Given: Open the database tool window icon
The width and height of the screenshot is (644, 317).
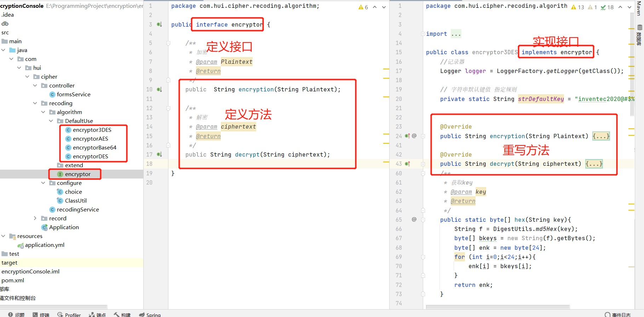Looking at the screenshot, I should [639, 28].
